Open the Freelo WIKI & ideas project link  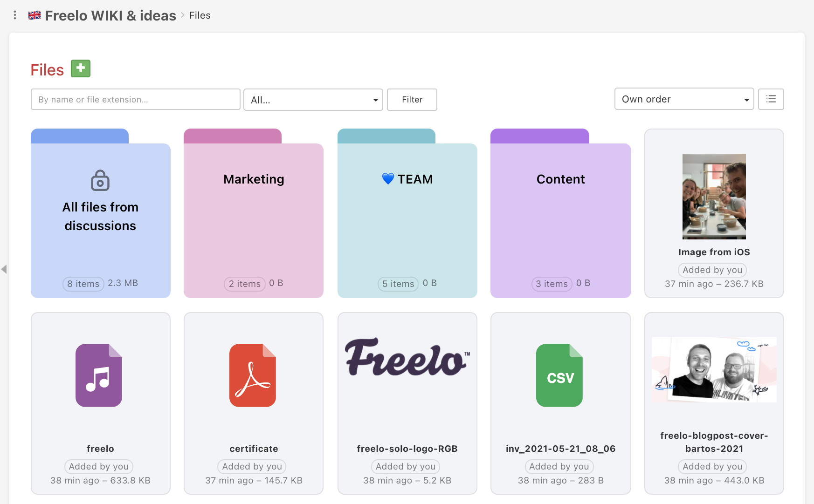[x=110, y=15]
